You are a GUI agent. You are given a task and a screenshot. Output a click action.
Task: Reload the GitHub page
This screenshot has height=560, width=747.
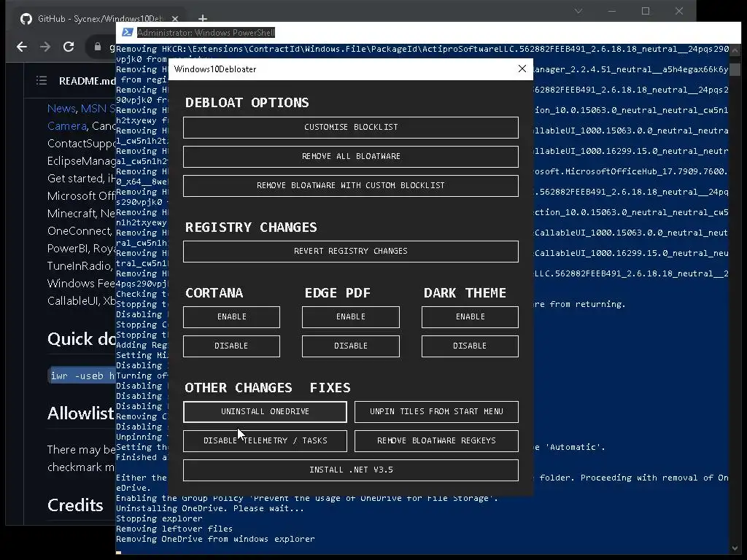click(69, 47)
